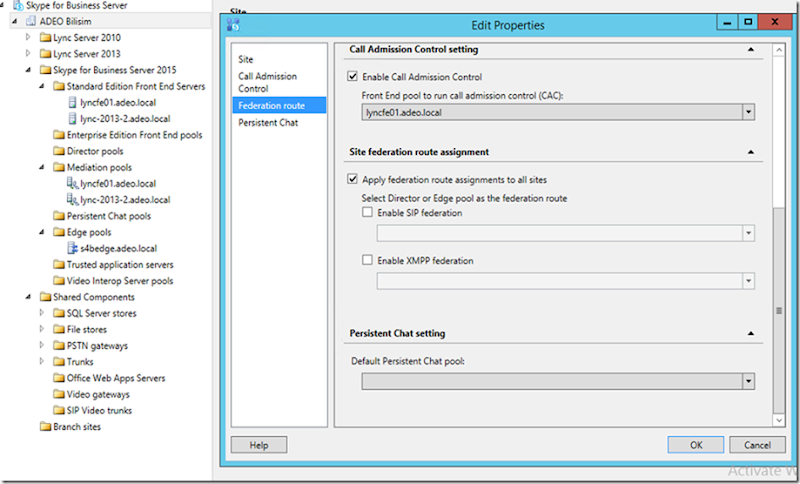800x484 pixels.
Task: Collapse the Skype for Business Server 2015 node
Action: (x=28, y=70)
